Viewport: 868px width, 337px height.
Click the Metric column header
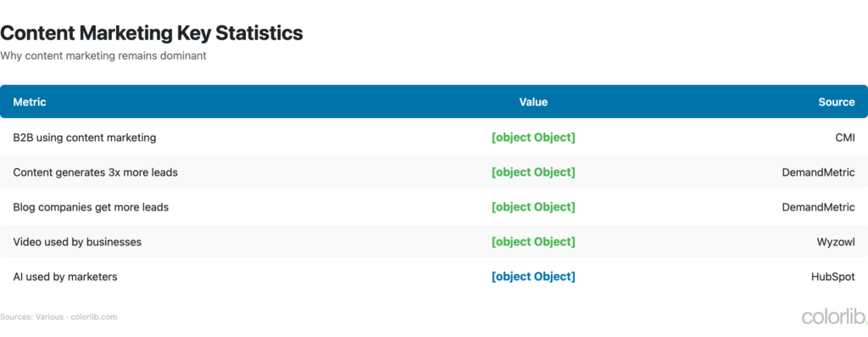tap(30, 102)
